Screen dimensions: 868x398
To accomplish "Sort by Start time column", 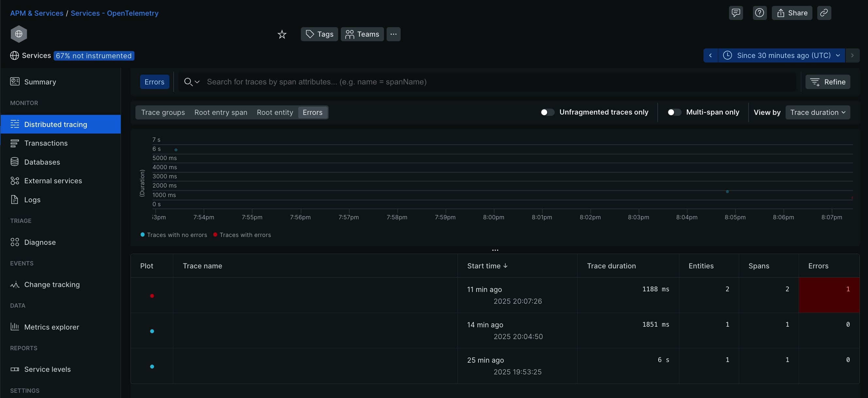I will click(487, 266).
